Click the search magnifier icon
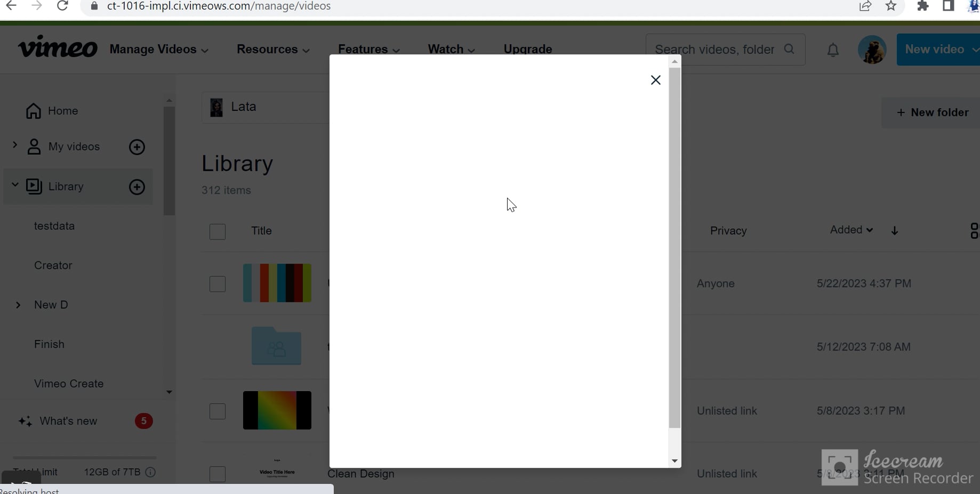The height and width of the screenshot is (494, 980). [789, 49]
